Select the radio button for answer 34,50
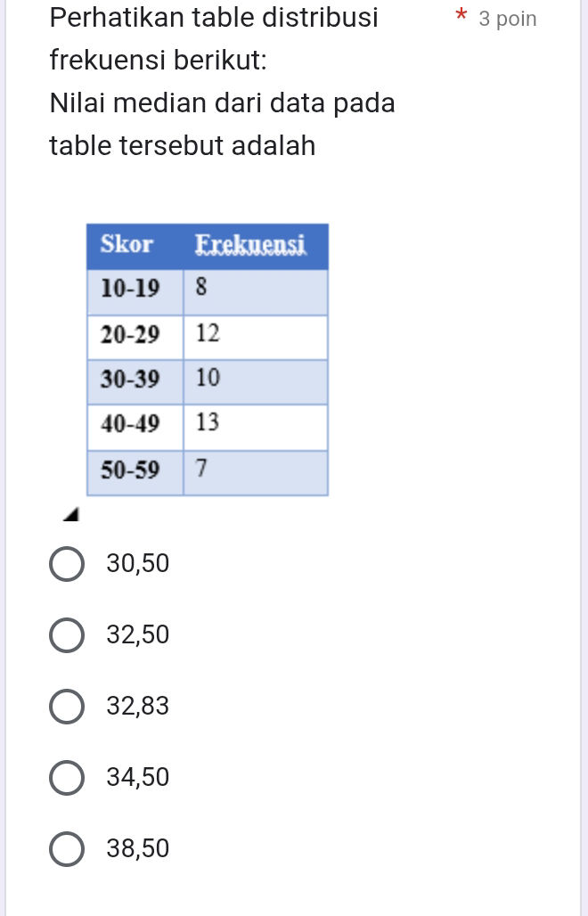Viewport: 588px width, 916px height. [x=67, y=777]
